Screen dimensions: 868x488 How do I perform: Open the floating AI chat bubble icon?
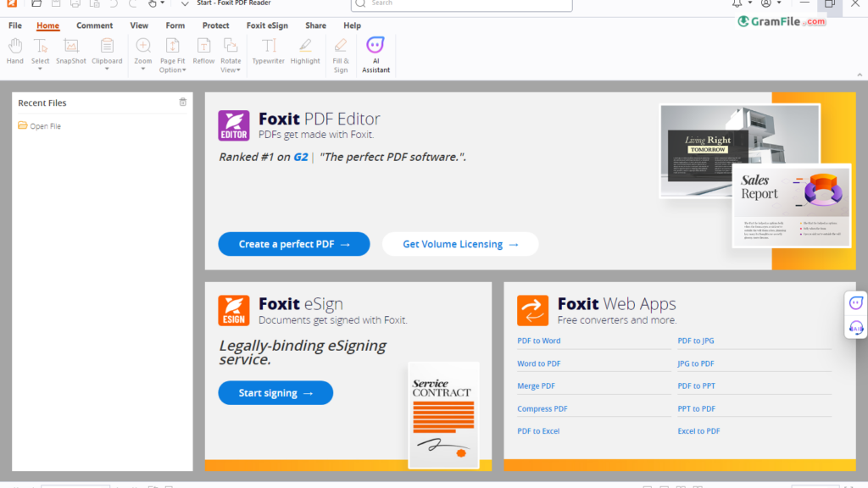[856, 303]
